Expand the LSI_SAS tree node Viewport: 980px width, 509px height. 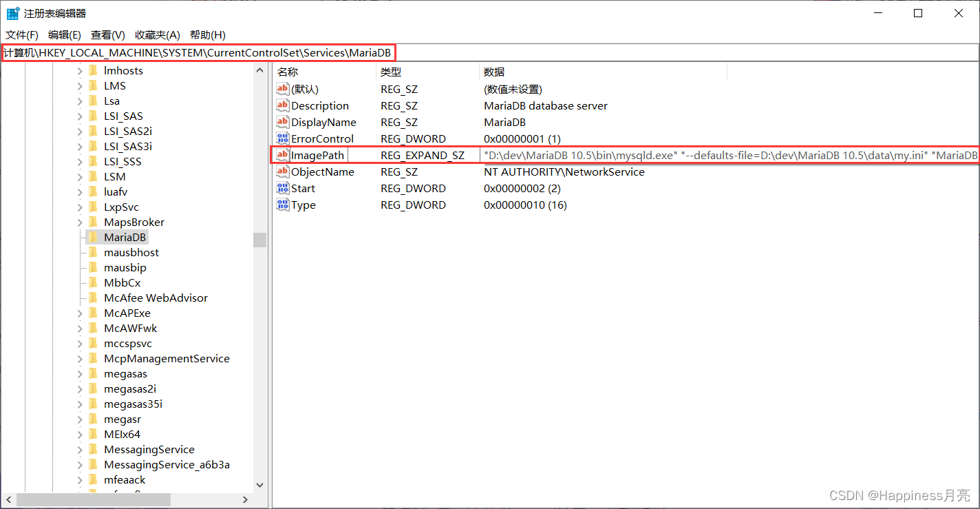(81, 116)
